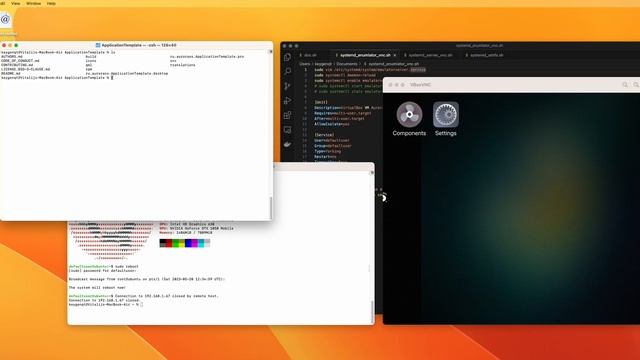This screenshot has width=640, height=360.
Task: Click CONTRIBUTING.md in the terminal listing
Action: (17, 65)
